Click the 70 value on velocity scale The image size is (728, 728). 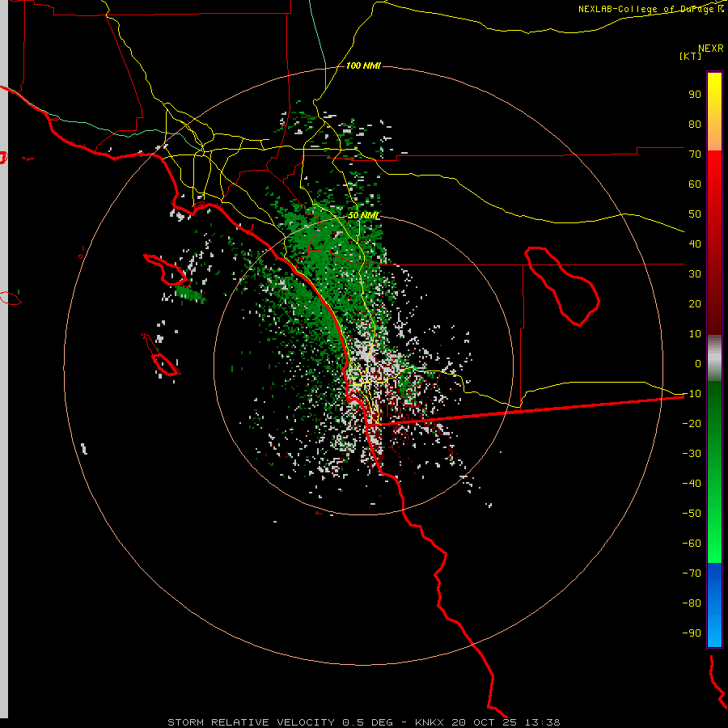point(695,154)
